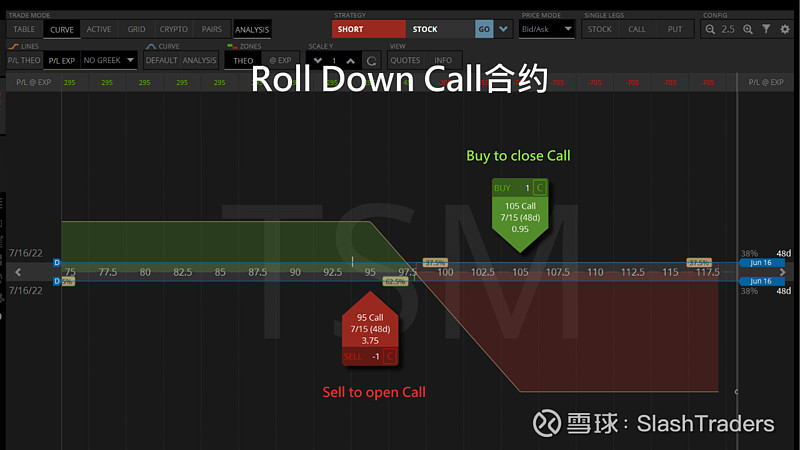Switch to the TABLE trade mode
This screenshot has height=450, width=800.
(24, 29)
